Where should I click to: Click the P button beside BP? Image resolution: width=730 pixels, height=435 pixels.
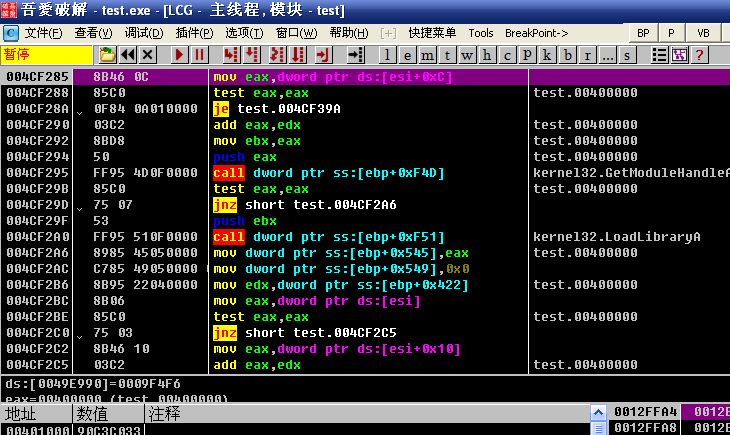671,33
